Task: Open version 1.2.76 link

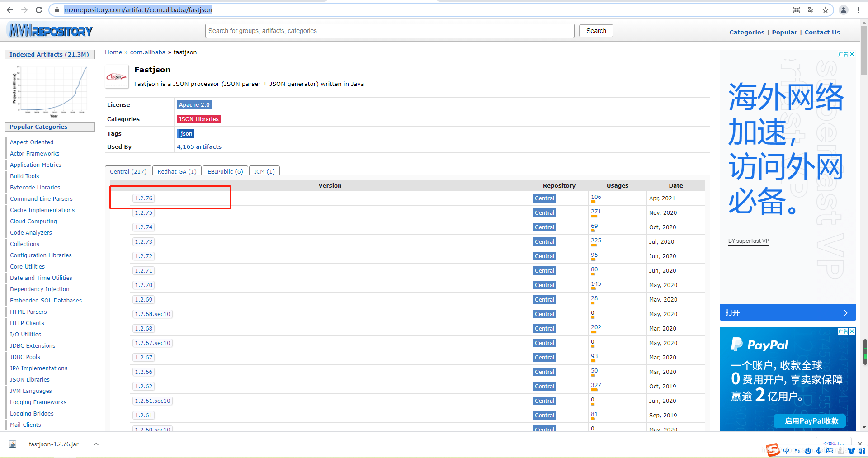Action: click(143, 198)
